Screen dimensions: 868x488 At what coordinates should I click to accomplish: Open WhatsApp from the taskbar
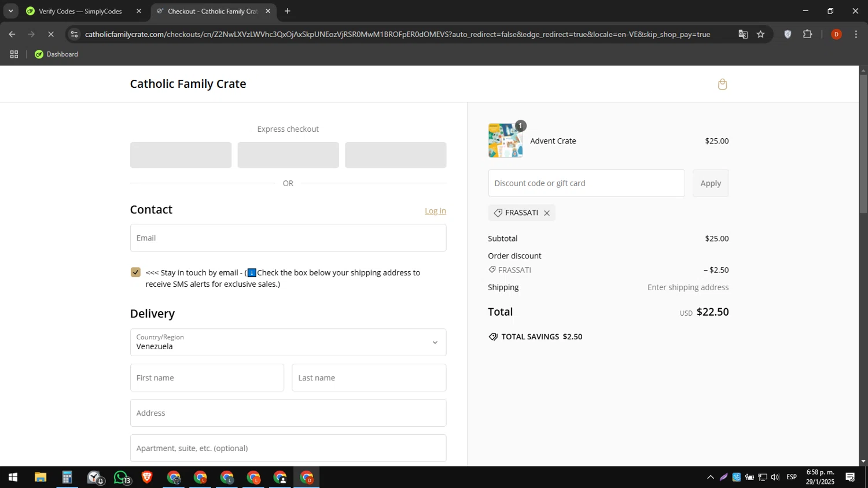(122, 478)
